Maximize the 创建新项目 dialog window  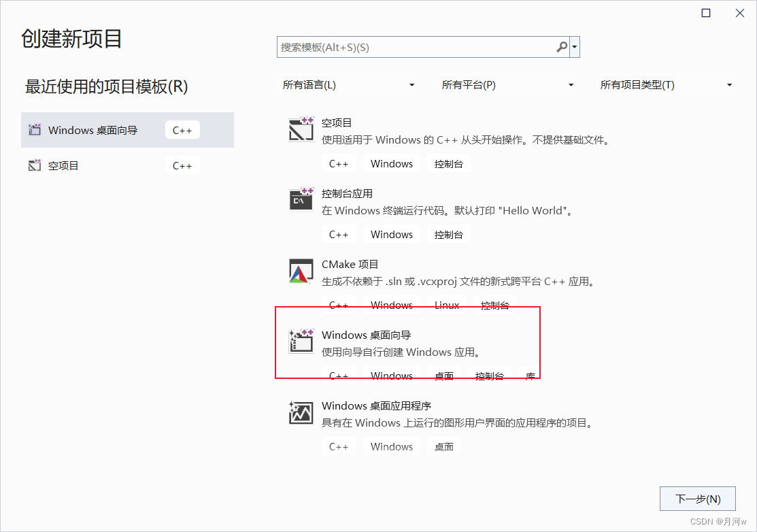coord(706,13)
